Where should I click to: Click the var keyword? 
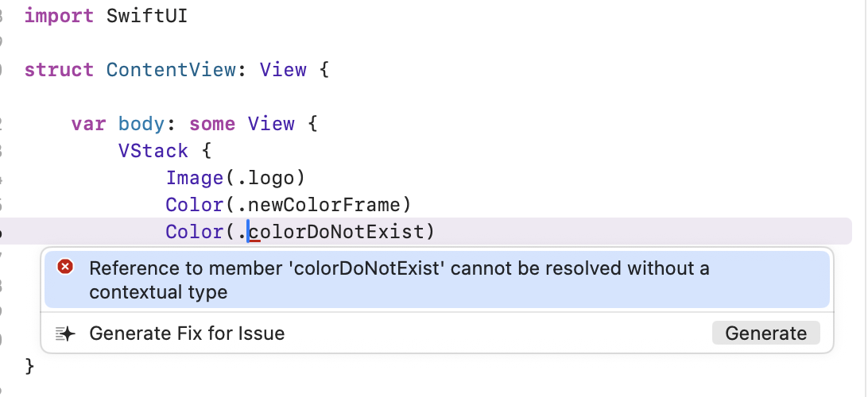pyautogui.click(x=88, y=123)
